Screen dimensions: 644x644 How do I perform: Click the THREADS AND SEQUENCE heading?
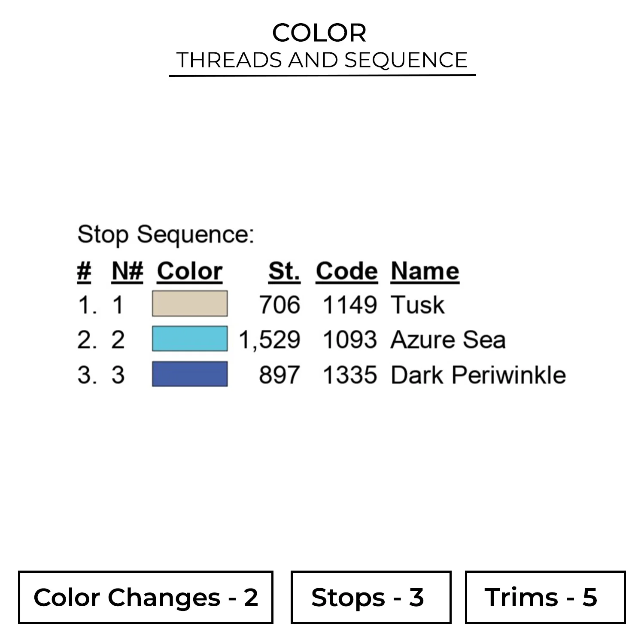pos(322,60)
